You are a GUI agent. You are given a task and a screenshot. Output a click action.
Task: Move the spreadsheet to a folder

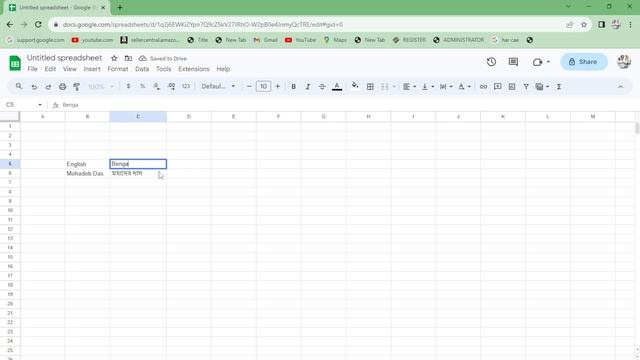128,58
